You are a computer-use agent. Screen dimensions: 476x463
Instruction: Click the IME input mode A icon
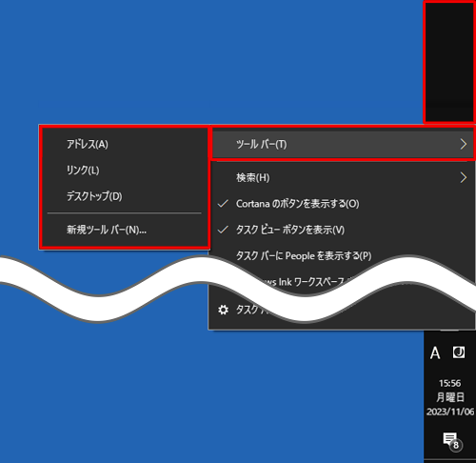[435, 353]
